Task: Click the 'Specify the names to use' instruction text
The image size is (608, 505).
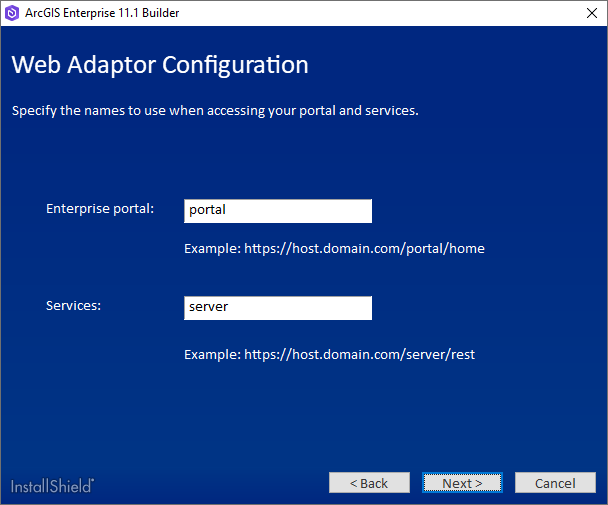Action: point(215,110)
